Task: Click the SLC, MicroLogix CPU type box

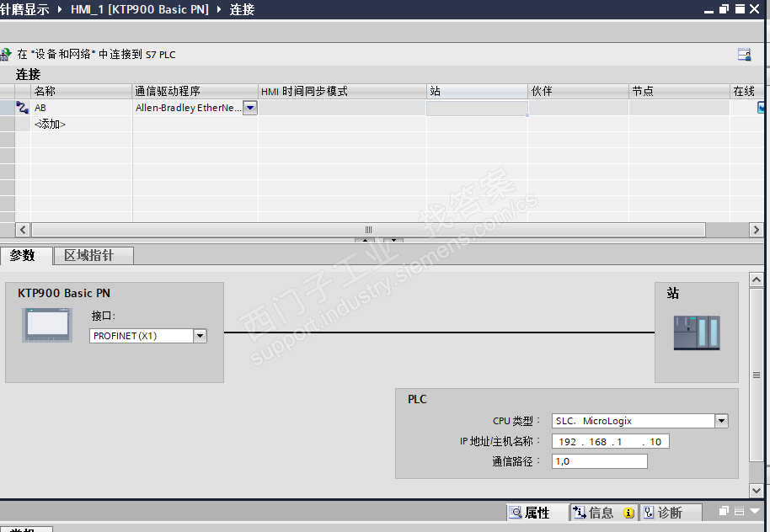Action: pyautogui.click(x=634, y=421)
